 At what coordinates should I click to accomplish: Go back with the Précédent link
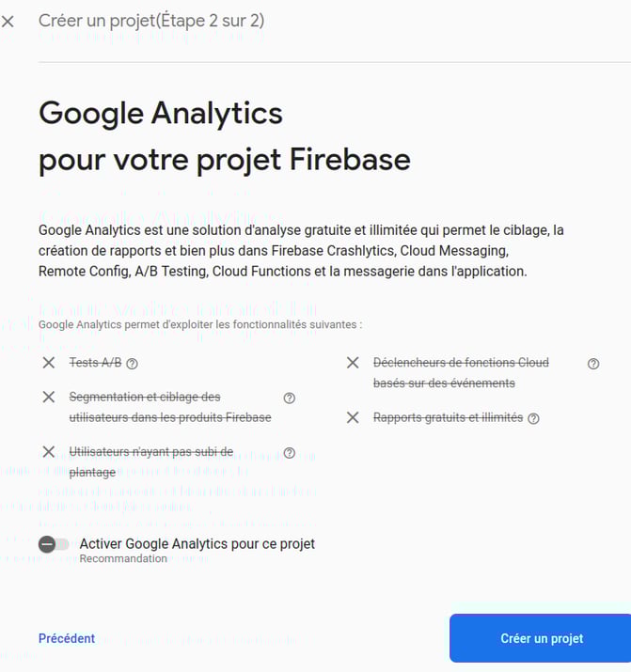click(x=67, y=638)
